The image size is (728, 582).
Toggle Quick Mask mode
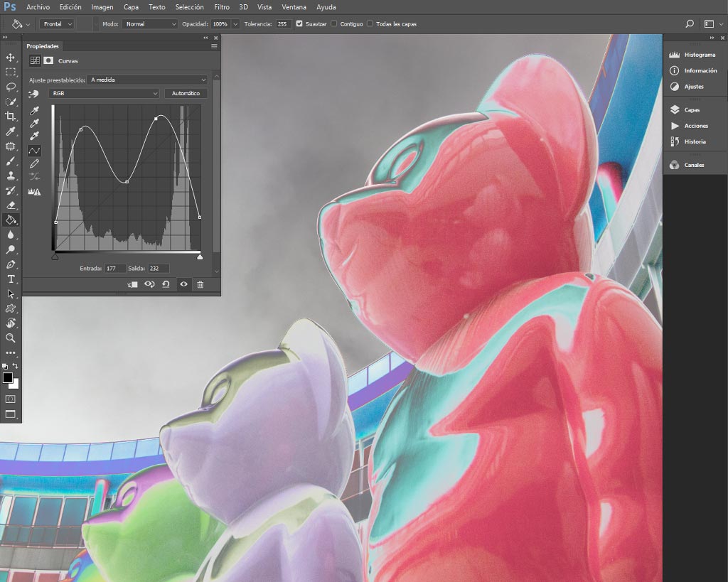coord(10,399)
